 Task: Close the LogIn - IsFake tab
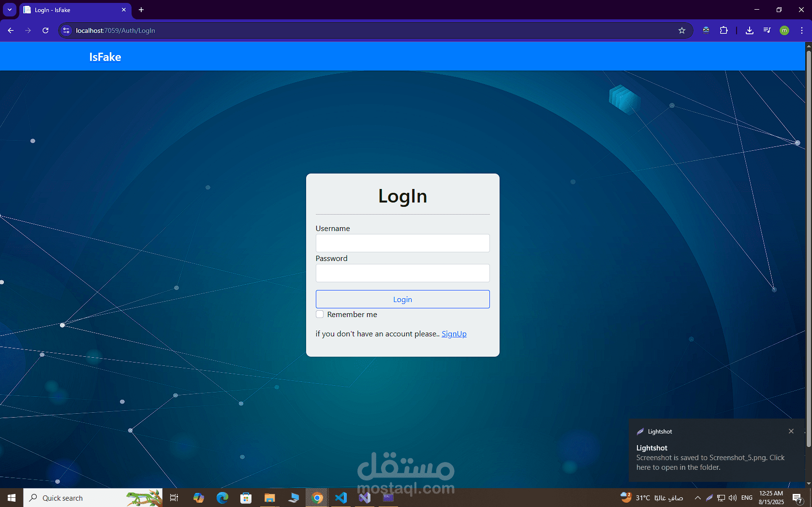(x=124, y=10)
